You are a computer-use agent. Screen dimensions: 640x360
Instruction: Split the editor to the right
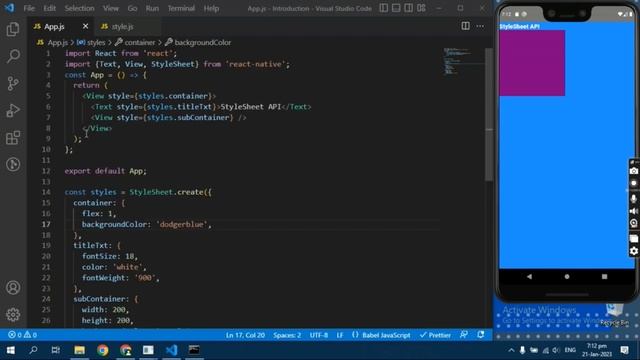pos(465,26)
